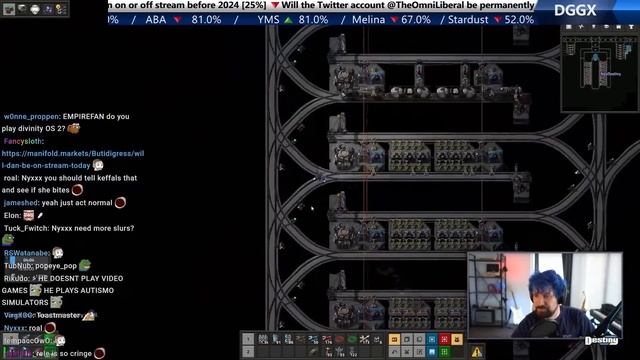Viewport: 640px width, 360px height.
Task: Click last button above the minimap
Action: click(x=631, y=27)
